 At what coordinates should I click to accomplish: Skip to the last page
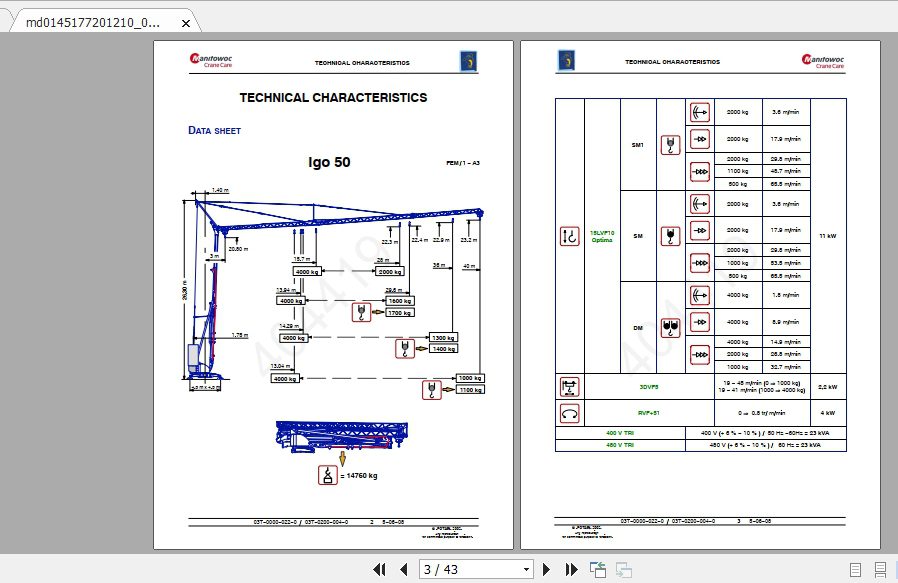[x=571, y=569]
